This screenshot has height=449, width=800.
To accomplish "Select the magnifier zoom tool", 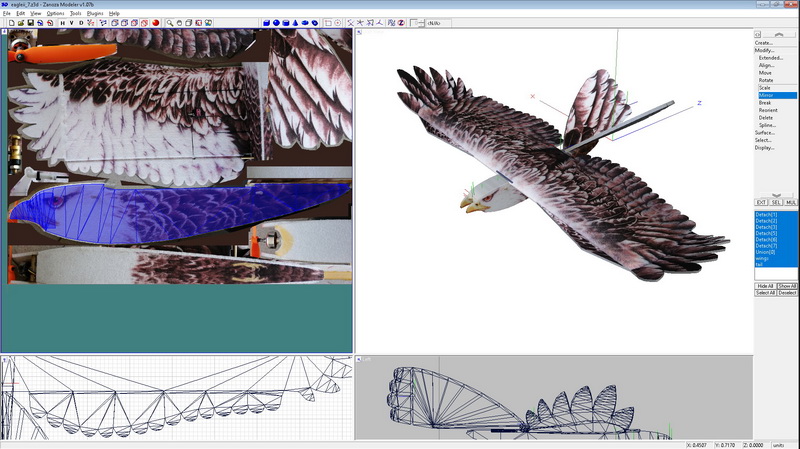I will coord(171,22).
